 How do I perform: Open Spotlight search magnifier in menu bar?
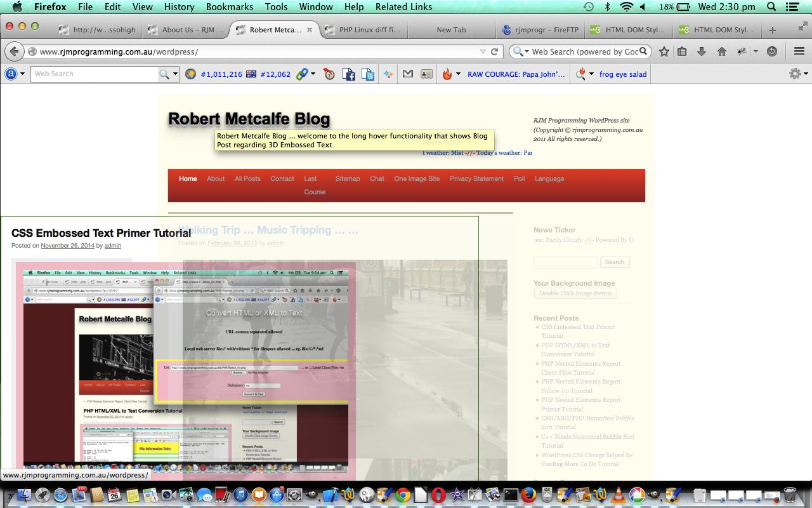(771, 7)
